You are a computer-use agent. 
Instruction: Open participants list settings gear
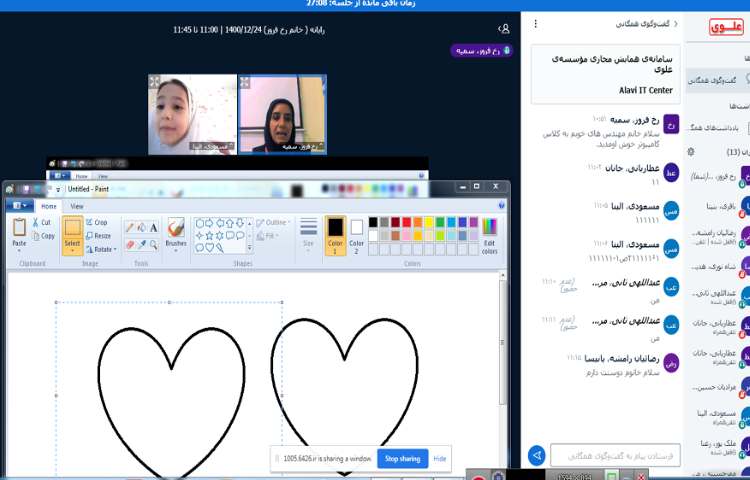point(690,152)
